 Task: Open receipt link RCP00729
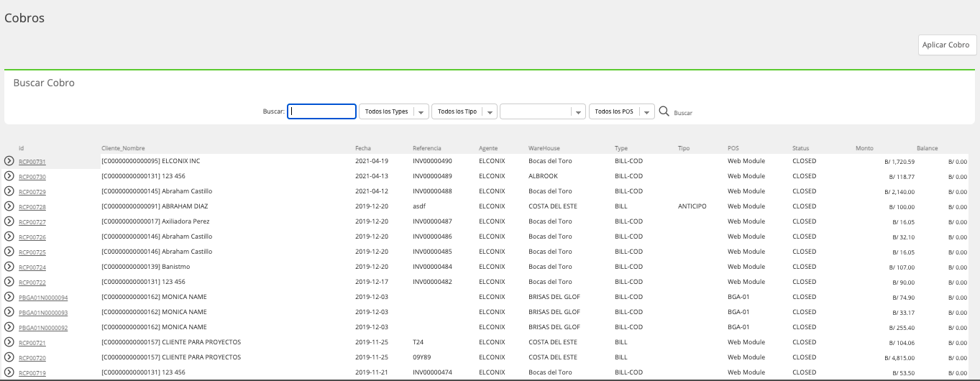click(x=32, y=192)
